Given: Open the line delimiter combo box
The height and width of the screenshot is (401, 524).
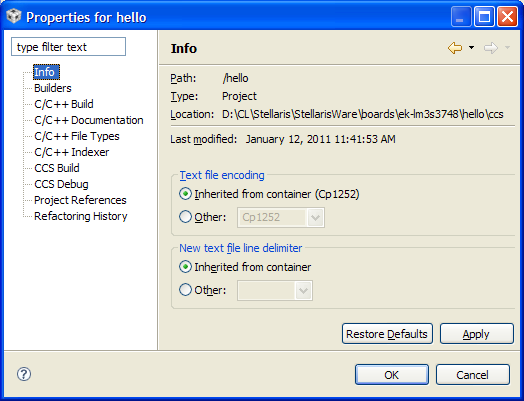Looking at the screenshot, I should (x=275, y=290).
